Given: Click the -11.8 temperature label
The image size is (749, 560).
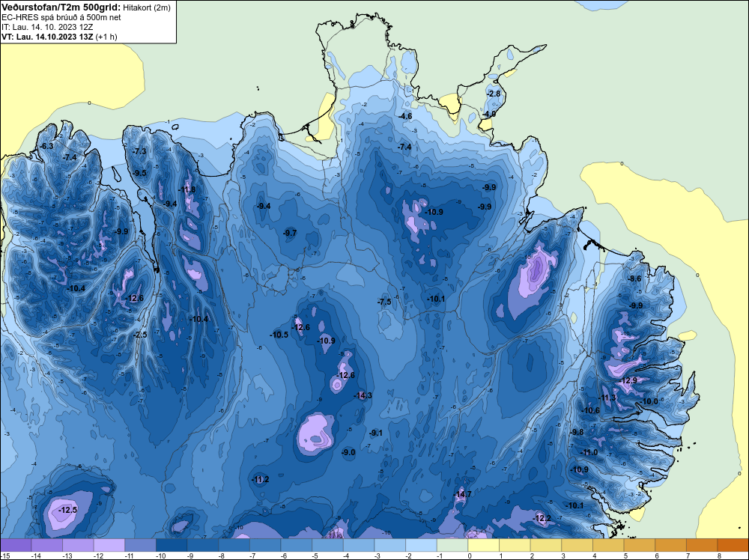Looking at the screenshot, I should pyautogui.click(x=187, y=189).
